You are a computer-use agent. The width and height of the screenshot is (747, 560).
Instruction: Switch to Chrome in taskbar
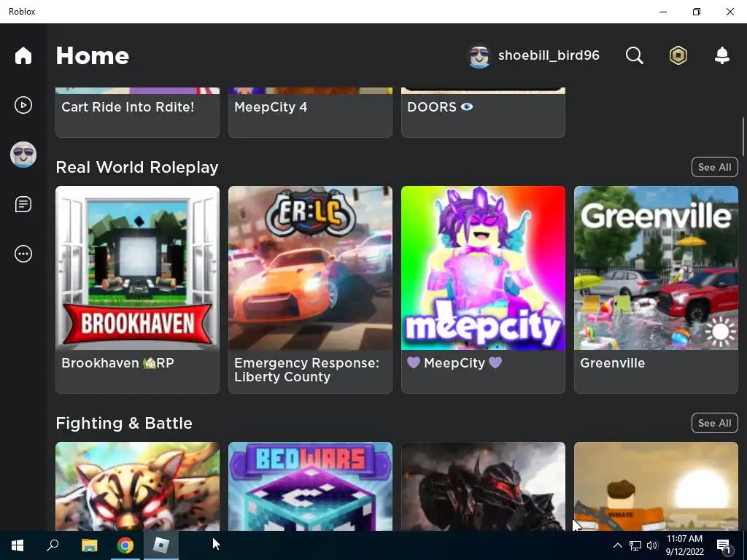click(x=125, y=545)
